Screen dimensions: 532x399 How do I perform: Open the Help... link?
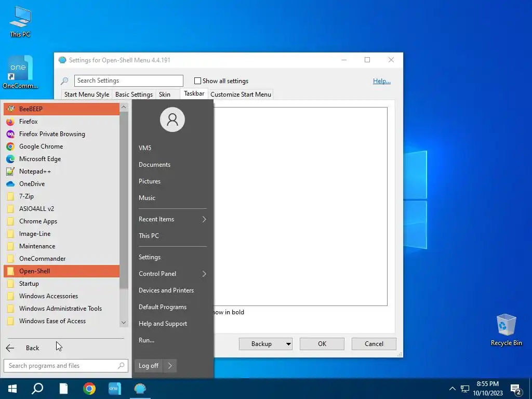[382, 81]
